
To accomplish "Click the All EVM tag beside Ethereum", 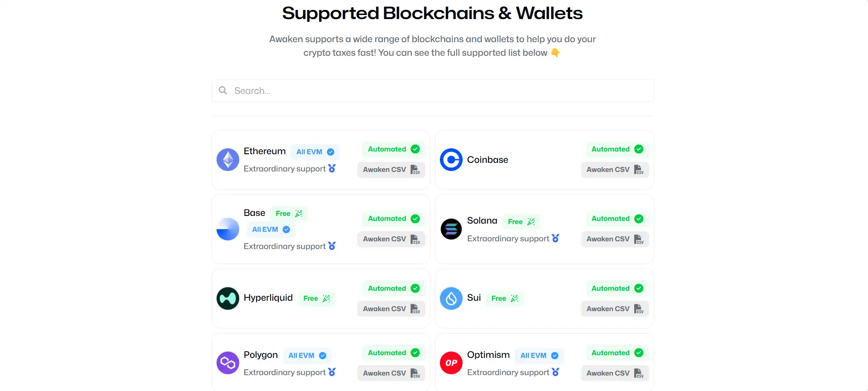I will 315,152.
